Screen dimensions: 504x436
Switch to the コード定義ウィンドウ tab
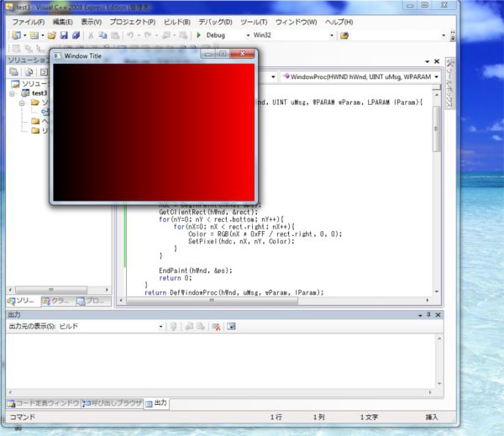43,403
